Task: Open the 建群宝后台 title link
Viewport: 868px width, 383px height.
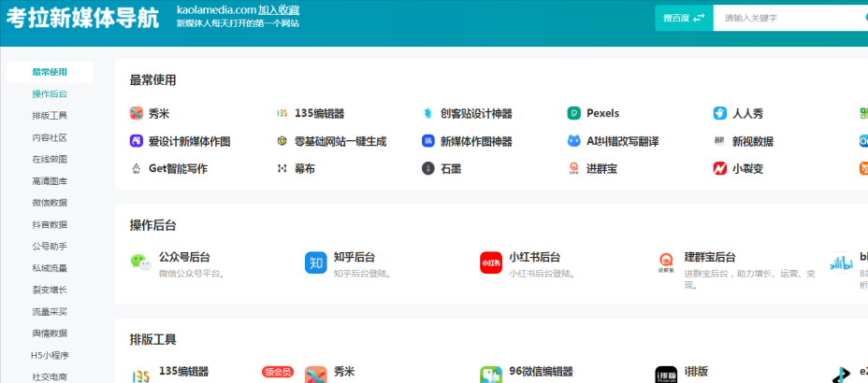Action: 710,257
